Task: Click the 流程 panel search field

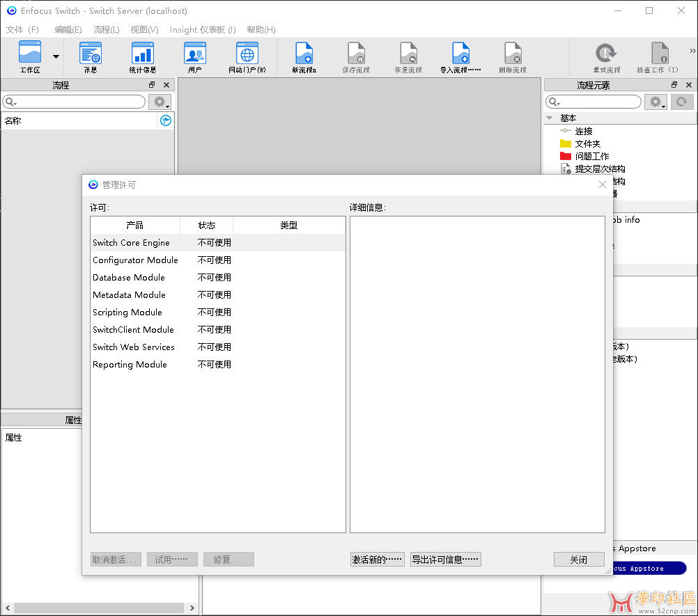Action: (74, 102)
